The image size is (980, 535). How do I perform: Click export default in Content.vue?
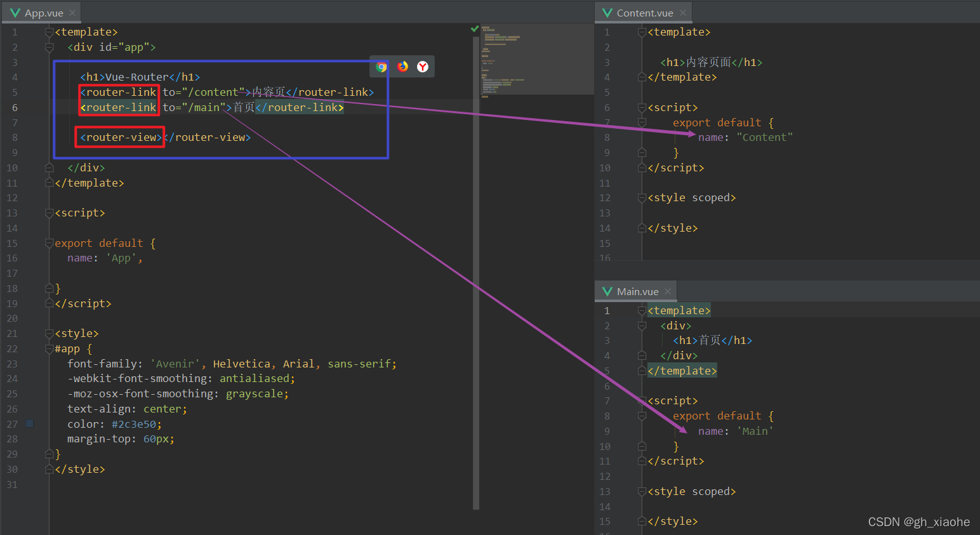pyautogui.click(x=717, y=122)
